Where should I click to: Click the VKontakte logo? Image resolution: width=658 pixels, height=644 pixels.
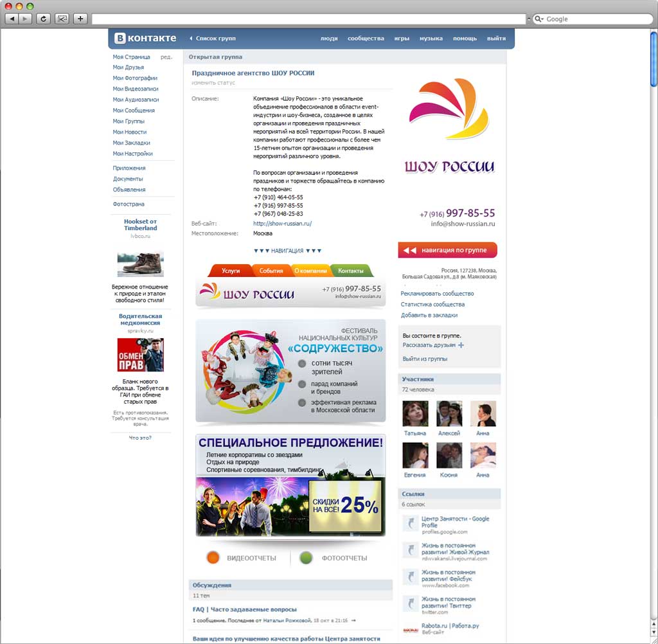[x=145, y=38]
